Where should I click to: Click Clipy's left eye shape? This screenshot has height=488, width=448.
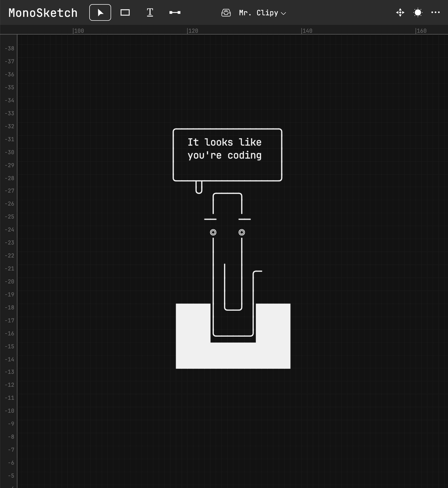[213, 232]
